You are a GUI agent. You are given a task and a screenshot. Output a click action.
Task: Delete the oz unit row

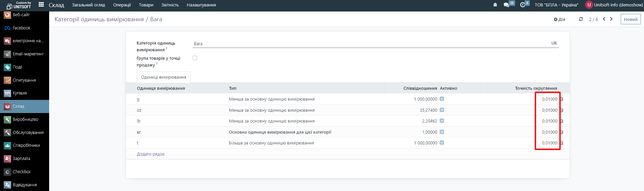pyautogui.click(x=562, y=110)
